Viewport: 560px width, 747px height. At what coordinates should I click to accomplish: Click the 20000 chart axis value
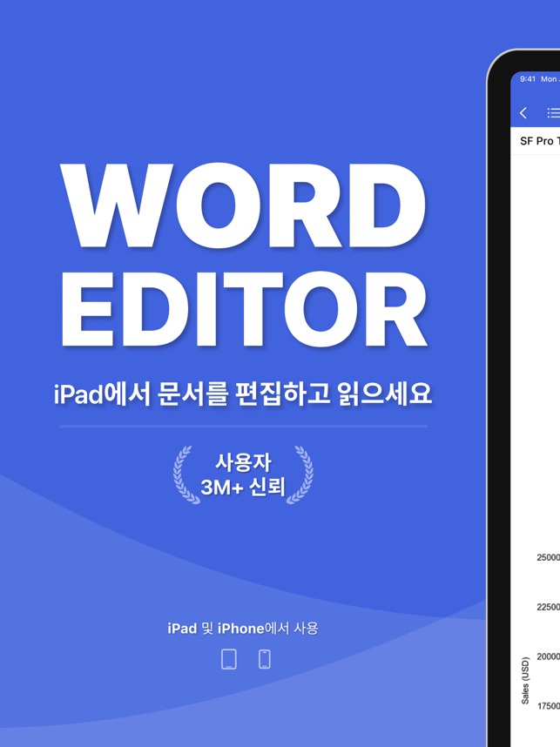click(548, 656)
